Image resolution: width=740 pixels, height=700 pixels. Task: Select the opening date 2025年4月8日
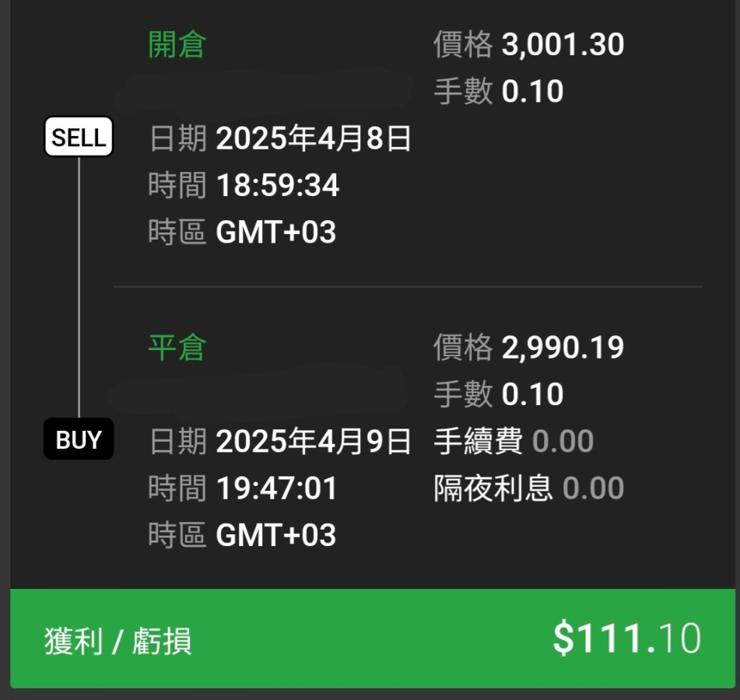coord(313,139)
